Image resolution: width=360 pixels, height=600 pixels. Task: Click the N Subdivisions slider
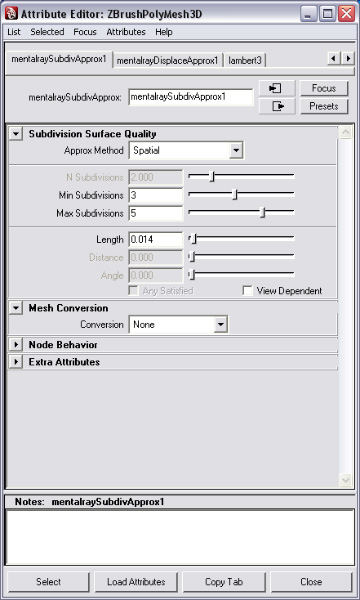click(241, 177)
